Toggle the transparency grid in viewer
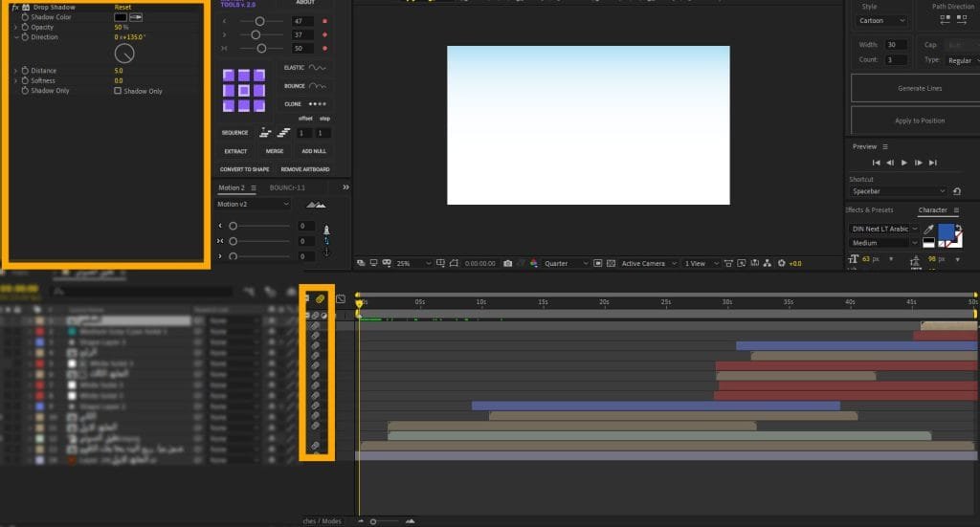 [611, 264]
